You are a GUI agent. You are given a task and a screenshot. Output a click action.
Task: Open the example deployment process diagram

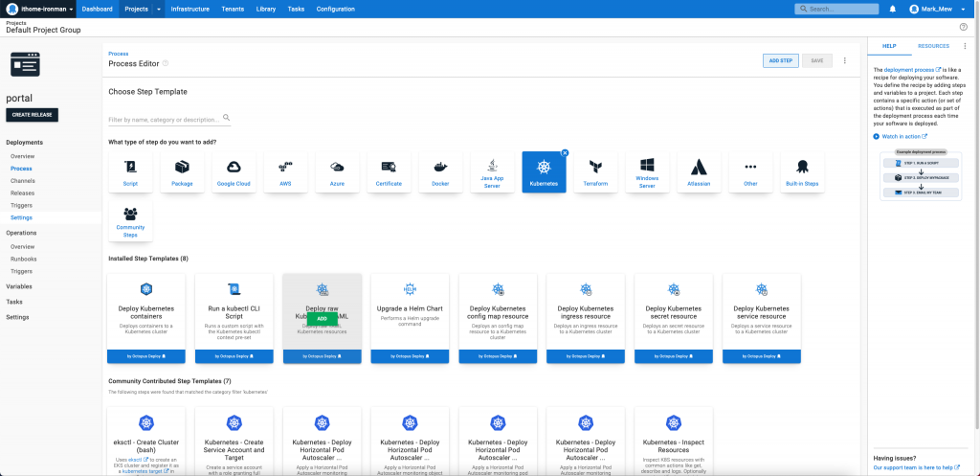point(921,174)
